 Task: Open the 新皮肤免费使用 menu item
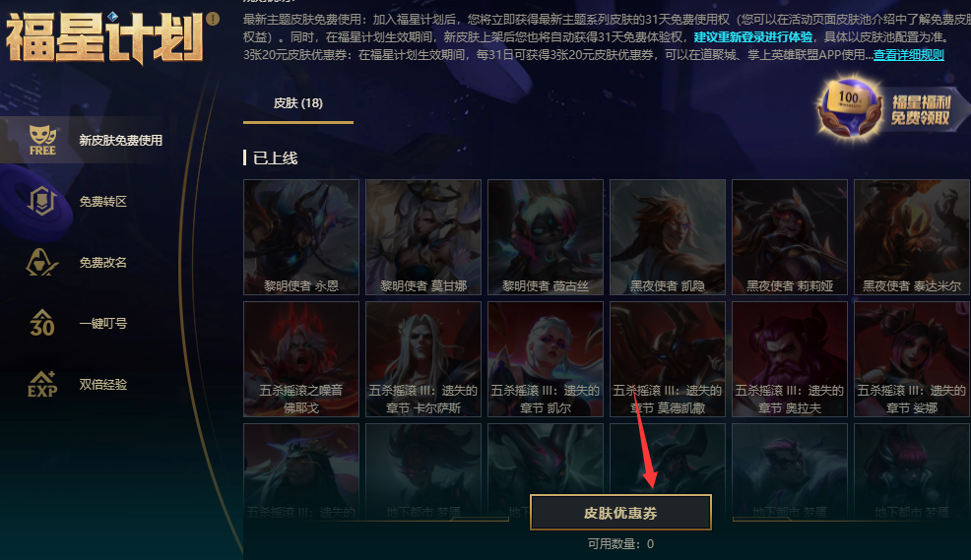click(x=121, y=141)
